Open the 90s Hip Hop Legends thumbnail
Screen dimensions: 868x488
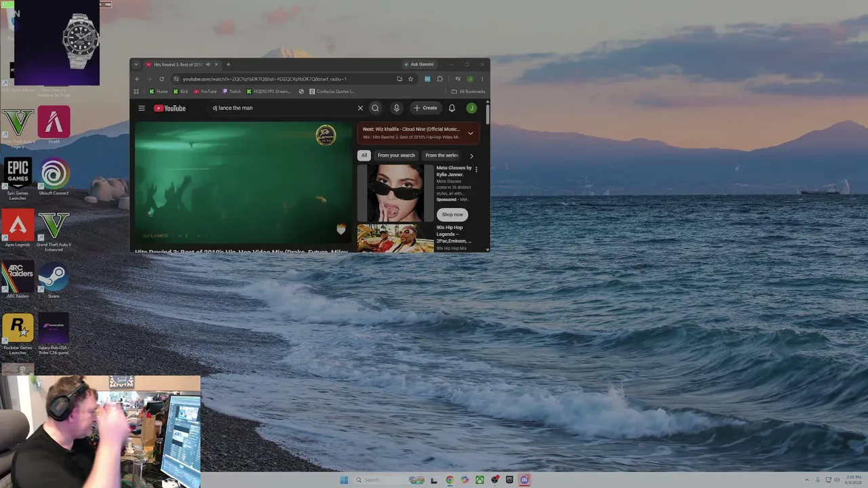[395, 239]
